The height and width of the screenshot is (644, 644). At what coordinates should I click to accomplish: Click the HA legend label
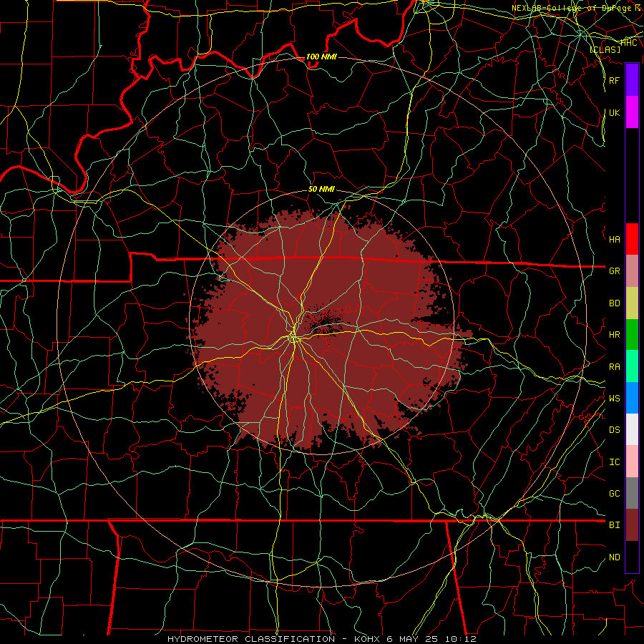click(x=614, y=240)
